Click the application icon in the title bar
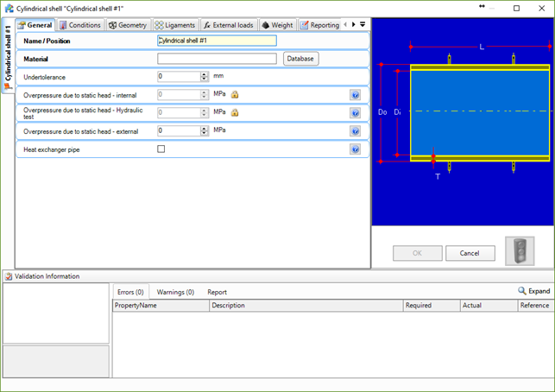Screen dimensions: 555x392 coord(9,8)
